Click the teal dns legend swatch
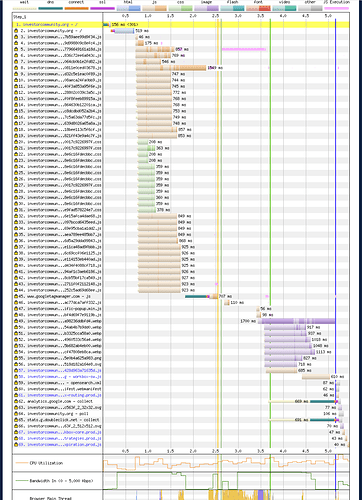The width and height of the screenshot is (362, 500). pyautogui.click(x=50, y=8)
